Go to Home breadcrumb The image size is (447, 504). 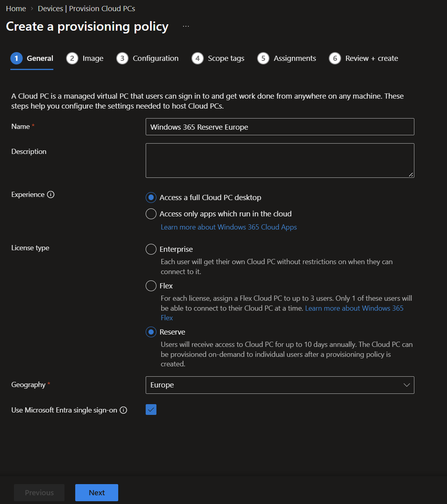[x=16, y=9]
